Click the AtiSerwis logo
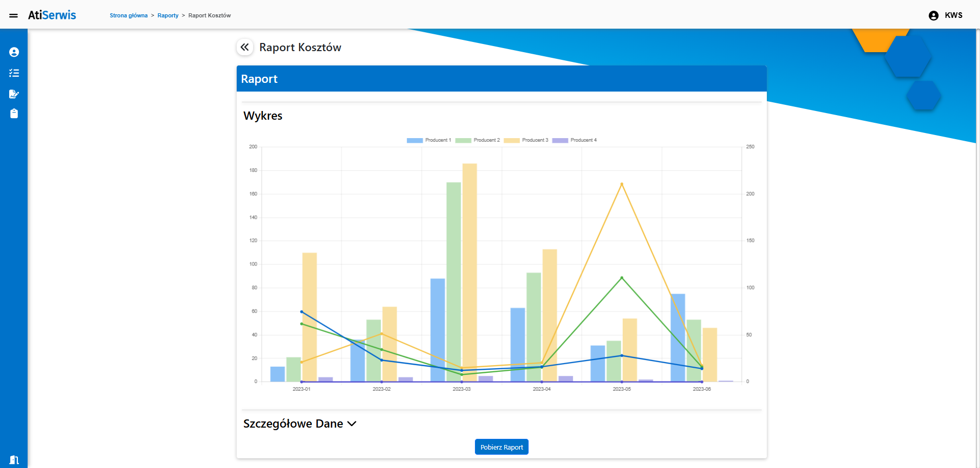 (52, 15)
